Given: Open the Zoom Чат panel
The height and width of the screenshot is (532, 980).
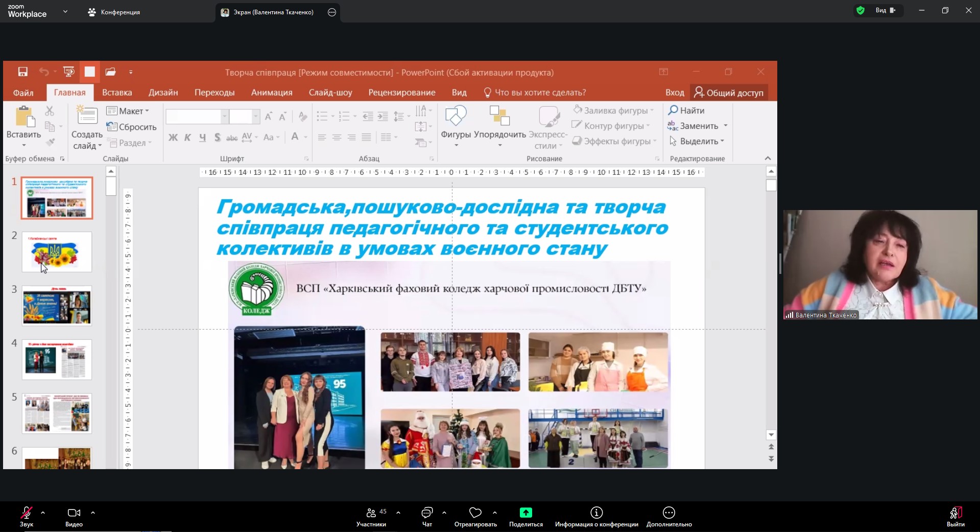Looking at the screenshot, I should coord(427,513).
